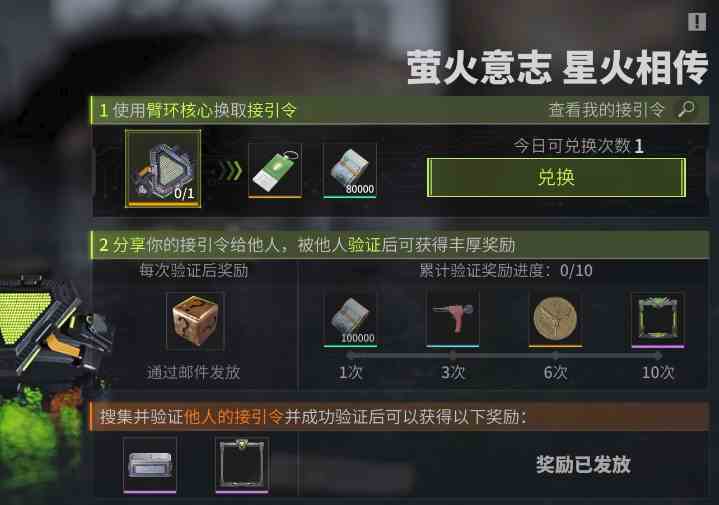Click the triple chevron arrows icon
This screenshot has height=505, width=719.
pyautogui.click(x=230, y=171)
